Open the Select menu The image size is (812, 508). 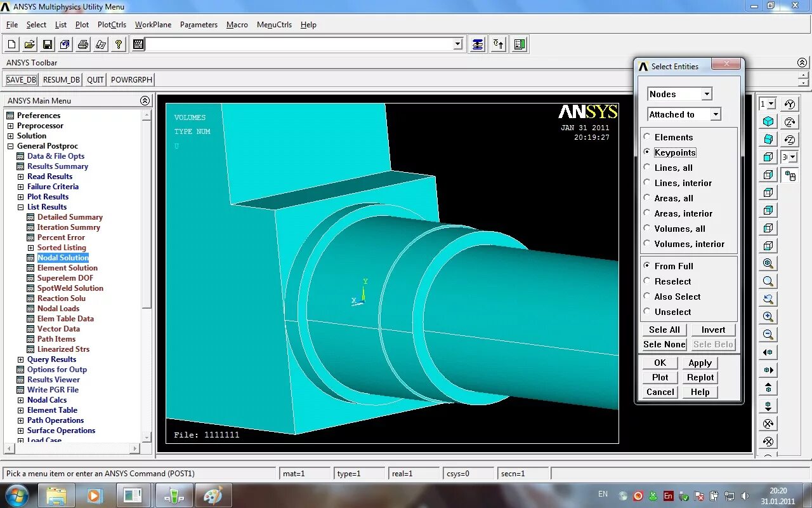point(36,25)
